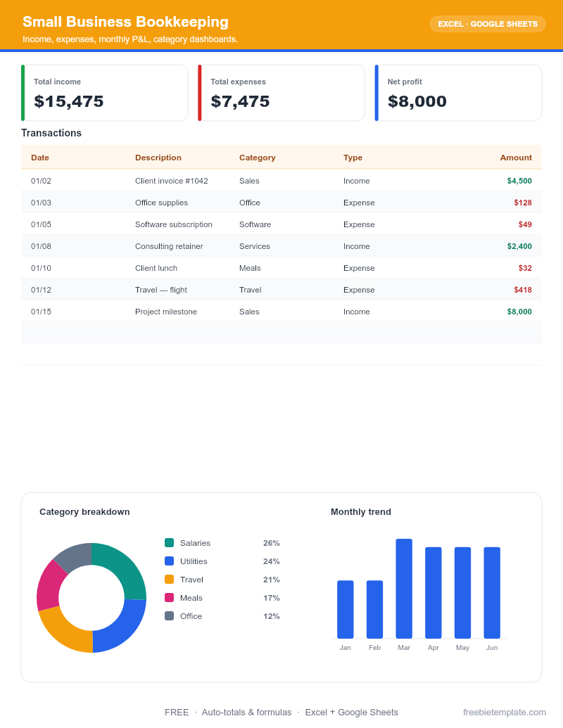The height and width of the screenshot is (728, 563).
Task: Click the $49 amount cell
Action: [525, 224]
